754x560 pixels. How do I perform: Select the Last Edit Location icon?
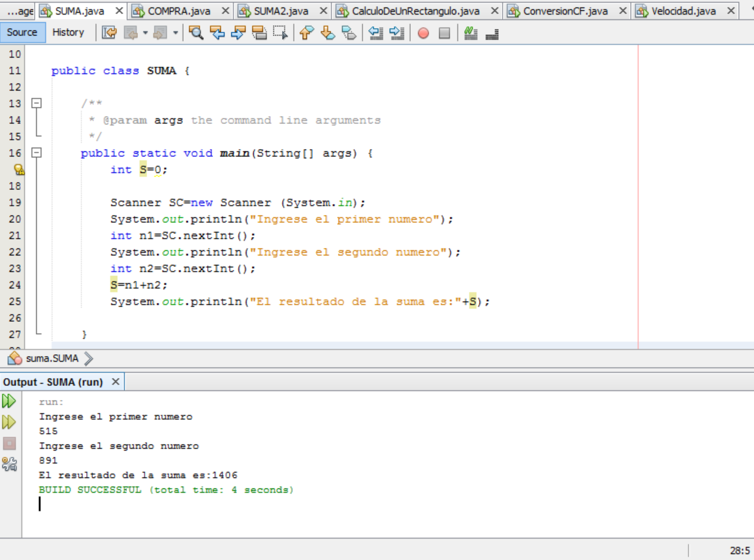109,33
